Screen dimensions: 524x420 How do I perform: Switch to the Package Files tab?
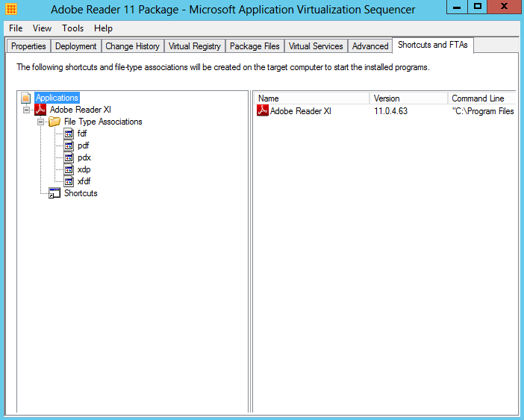tap(255, 46)
